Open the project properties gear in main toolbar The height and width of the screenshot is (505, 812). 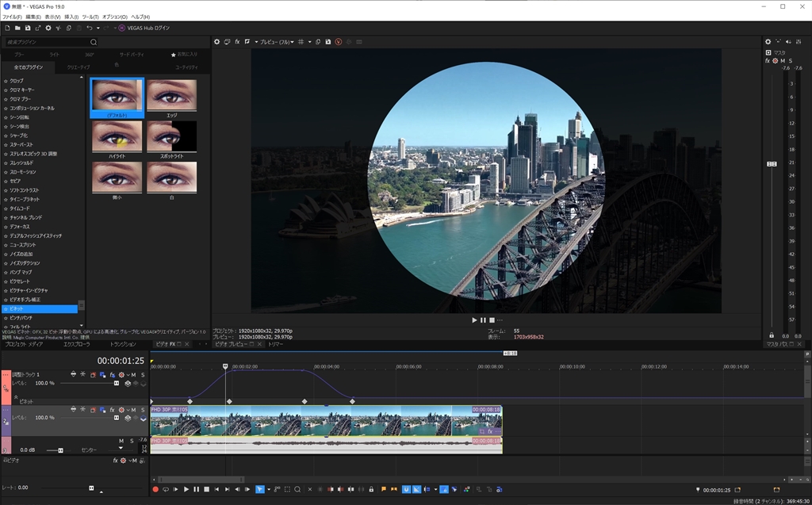pos(48,28)
